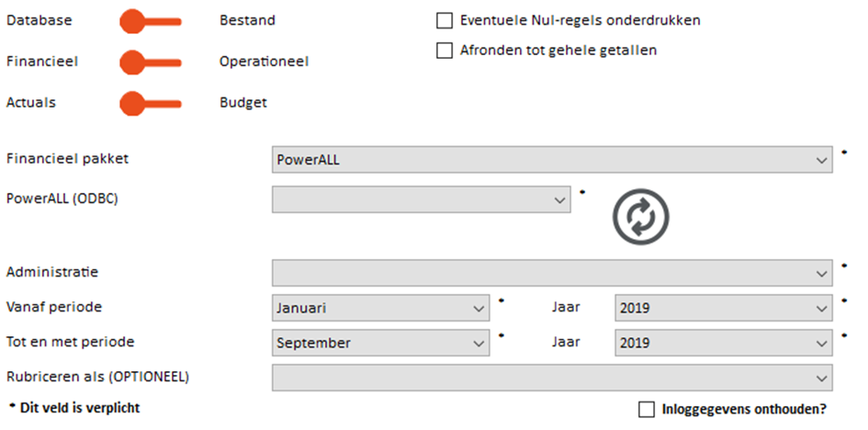Change Tot en met periode from September
Viewport: 868px width, 430px height.
point(381,343)
